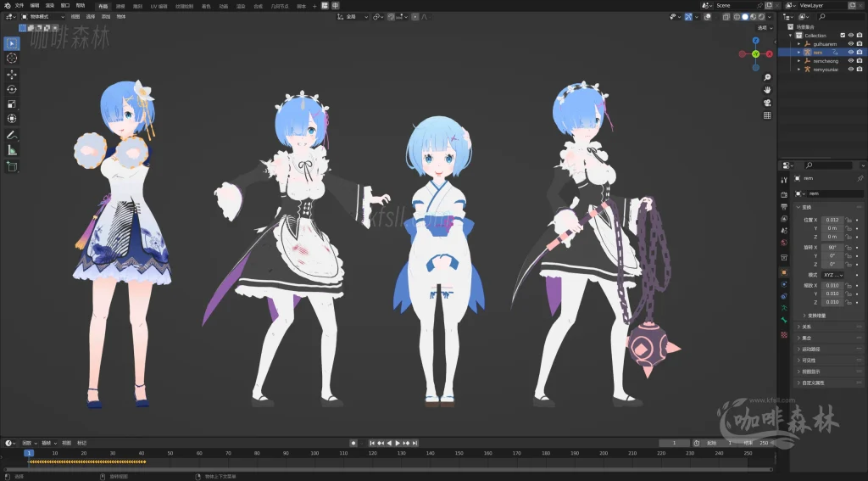
Task: Open the Edit menu
Action: (35, 6)
